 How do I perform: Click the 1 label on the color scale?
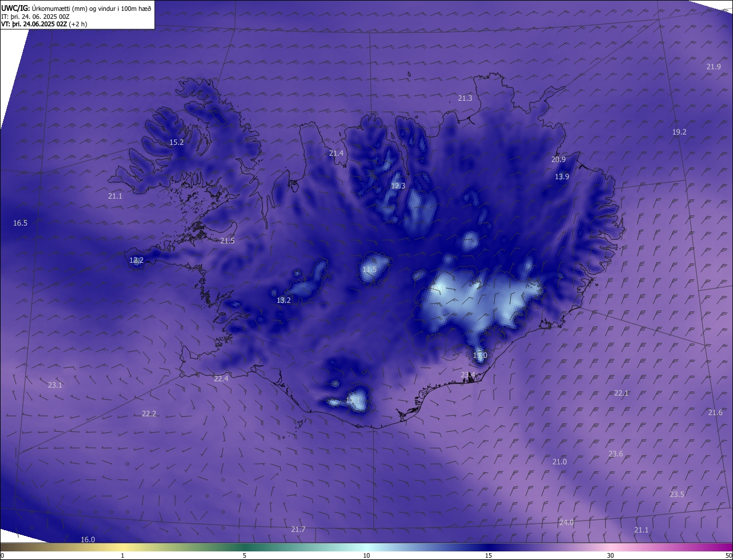click(123, 555)
